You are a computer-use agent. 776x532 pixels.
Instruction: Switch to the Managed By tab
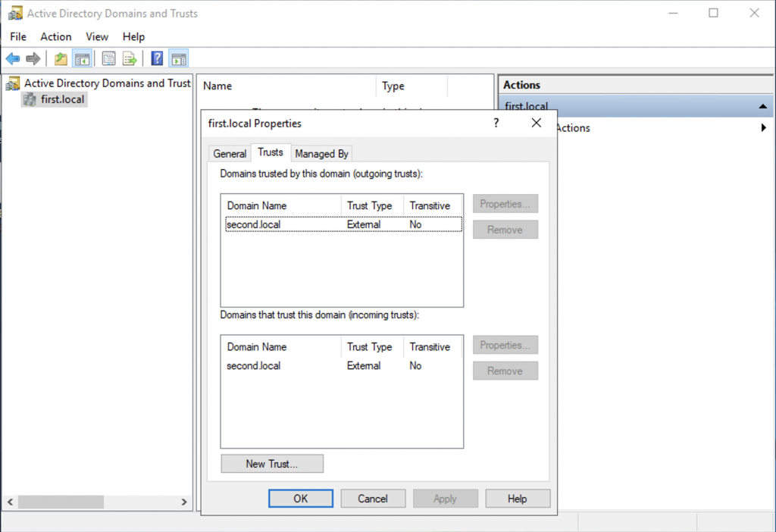click(x=321, y=154)
